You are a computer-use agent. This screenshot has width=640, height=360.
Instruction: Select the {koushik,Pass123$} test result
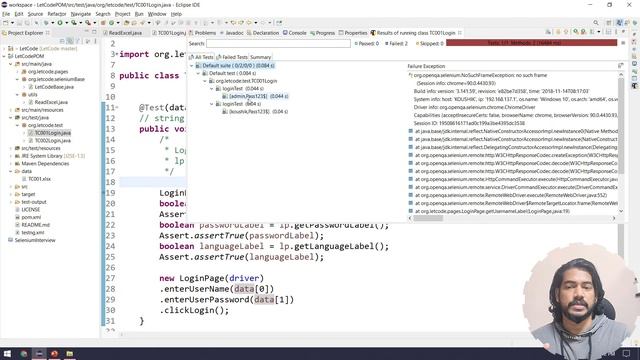(x=255, y=111)
